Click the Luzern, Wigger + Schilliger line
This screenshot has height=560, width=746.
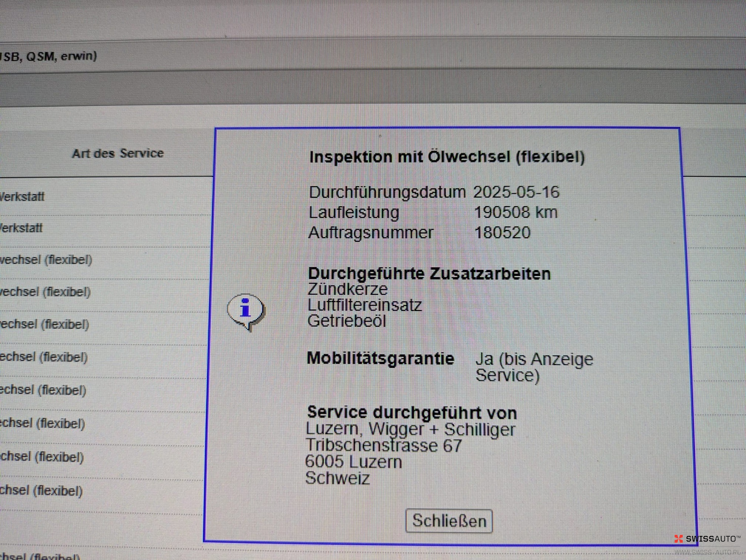pyautogui.click(x=410, y=429)
